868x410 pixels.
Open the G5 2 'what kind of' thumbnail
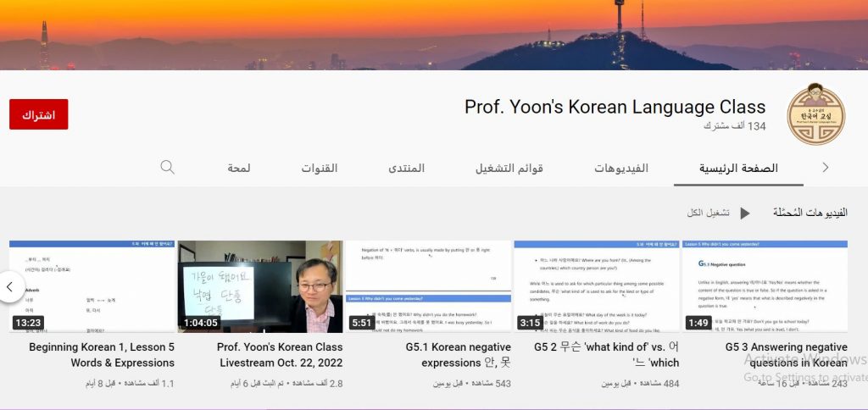coord(596,286)
